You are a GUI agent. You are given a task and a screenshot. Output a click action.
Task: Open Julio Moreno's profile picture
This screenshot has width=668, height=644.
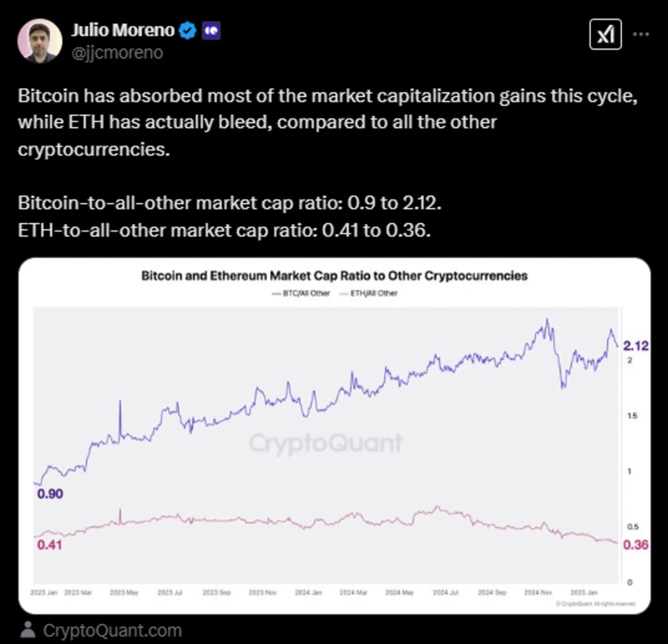41,42
